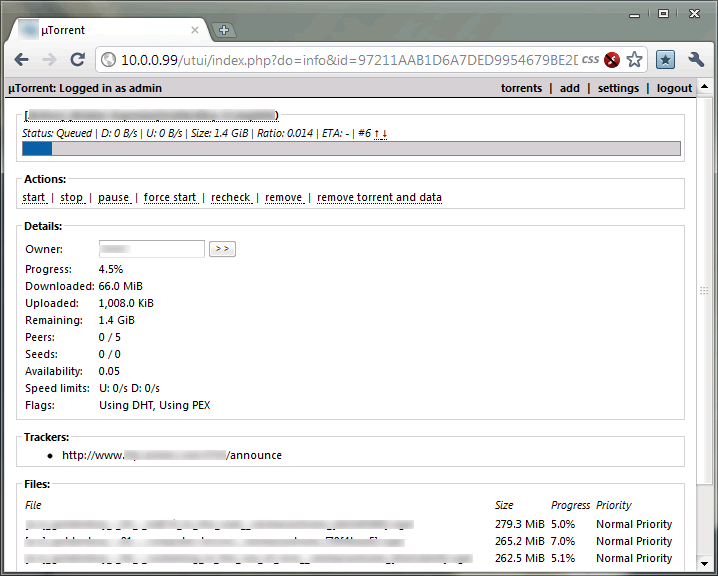Screen dimensions: 718x576
Task: Click the Availability value 0.05
Action: 109,371
